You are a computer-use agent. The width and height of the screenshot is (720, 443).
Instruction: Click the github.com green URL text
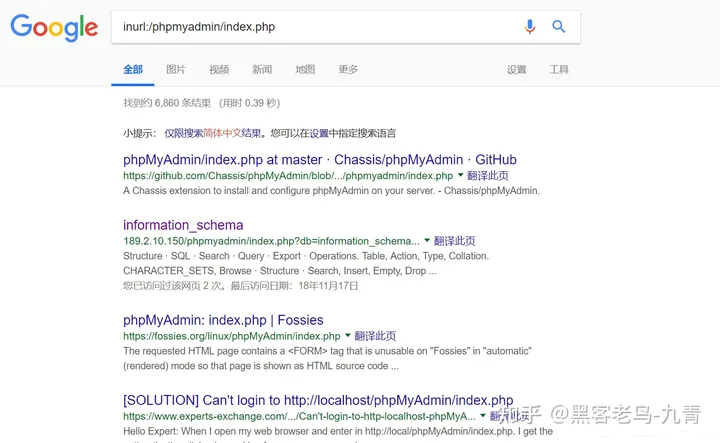pos(288,176)
